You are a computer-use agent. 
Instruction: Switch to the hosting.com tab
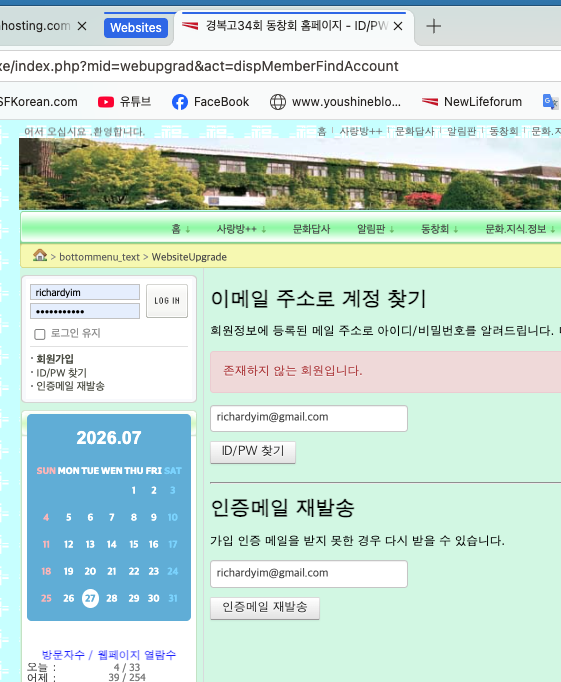tap(35, 26)
